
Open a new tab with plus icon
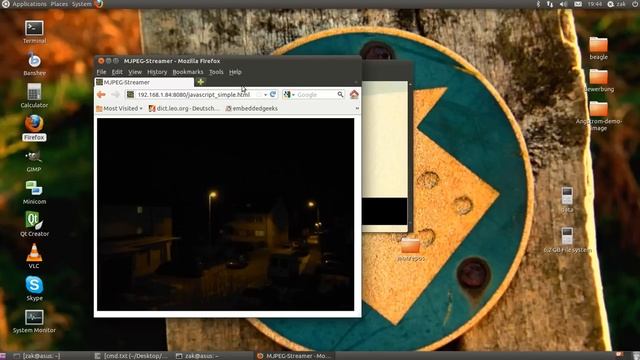coord(200,82)
